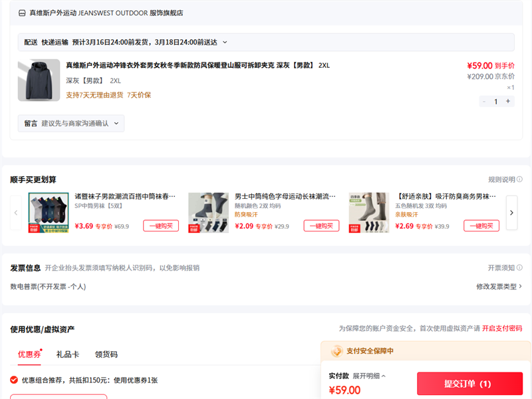Increase quantity with the plus button
This screenshot has width=532, height=399.
click(508, 101)
